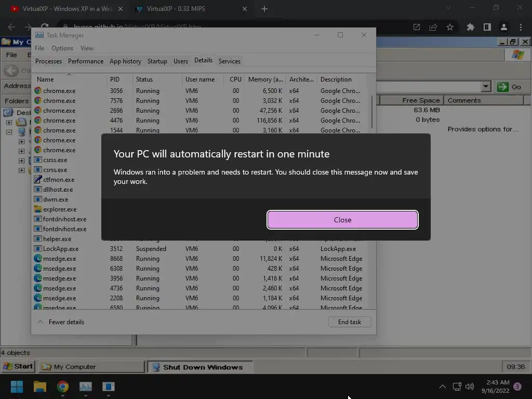Click Go button in My Computer window
Viewport: 532px width, 399px height.
[x=510, y=87]
